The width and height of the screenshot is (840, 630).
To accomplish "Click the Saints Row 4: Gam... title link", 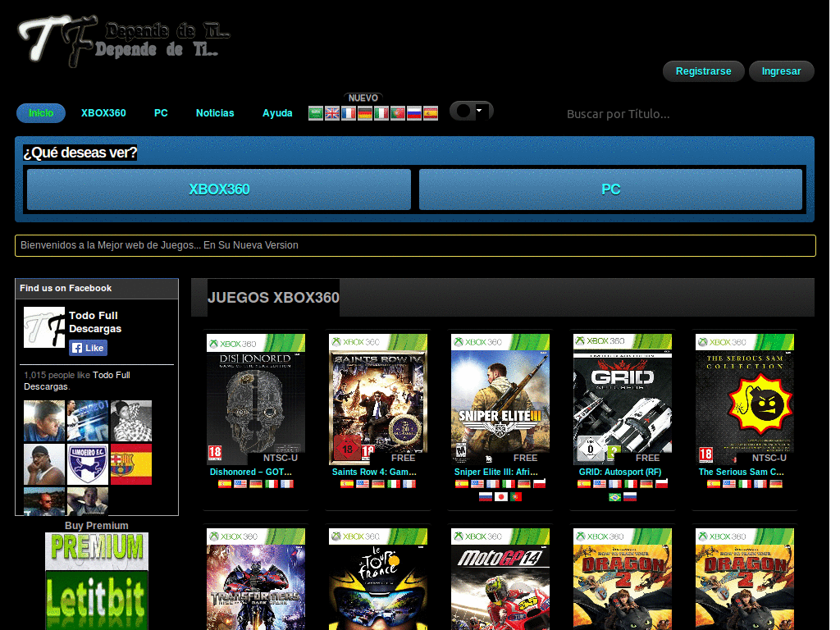I will [374, 472].
